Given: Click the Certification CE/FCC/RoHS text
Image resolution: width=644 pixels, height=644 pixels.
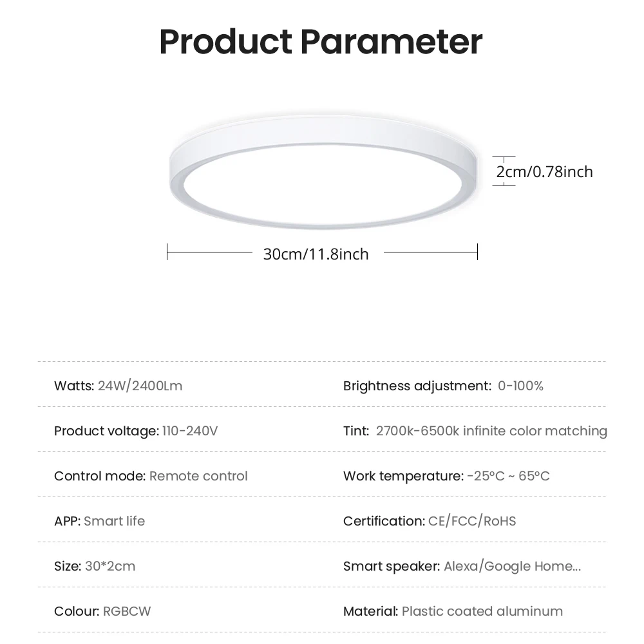Looking at the screenshot, I should click(430, 521).
